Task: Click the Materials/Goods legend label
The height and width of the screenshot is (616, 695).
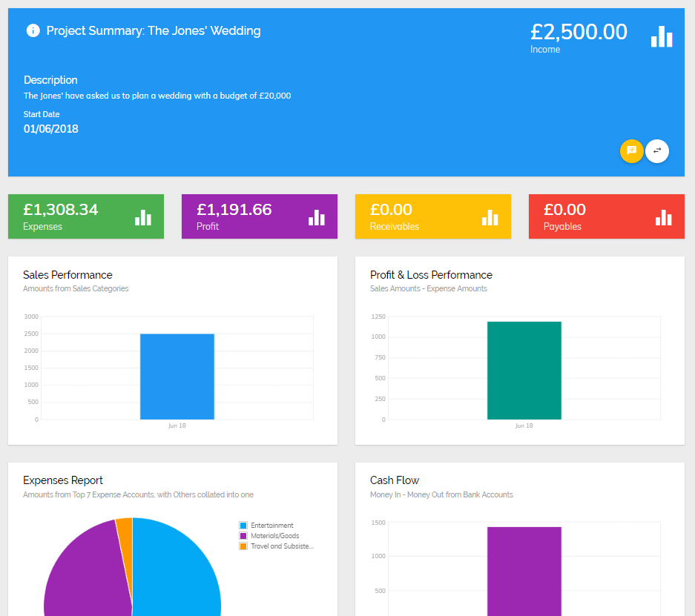Action: 274,536
